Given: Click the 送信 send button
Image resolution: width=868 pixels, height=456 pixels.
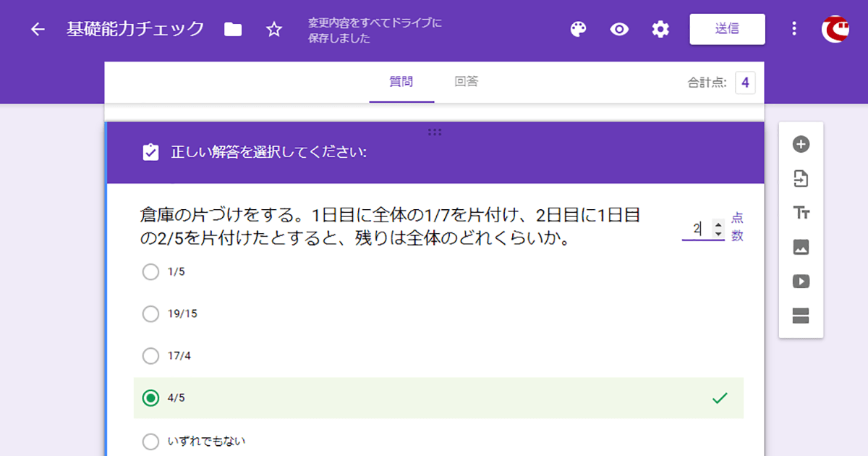Looking at the screenshot, I should pos(727,29).
